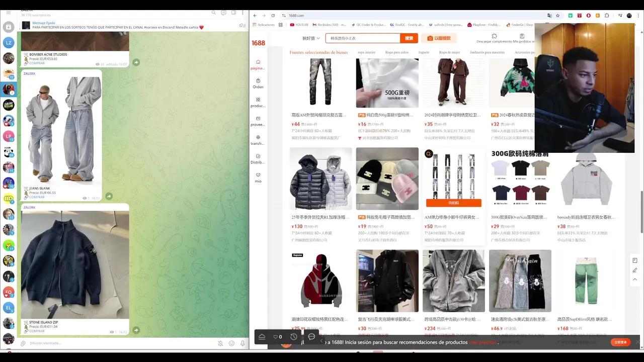Select 'Juguete' category tab

(424, 52)
